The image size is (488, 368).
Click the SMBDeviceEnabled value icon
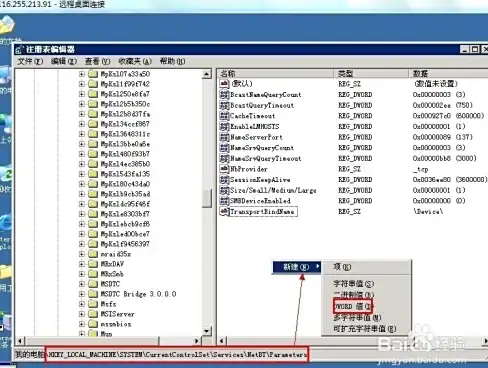224,201
